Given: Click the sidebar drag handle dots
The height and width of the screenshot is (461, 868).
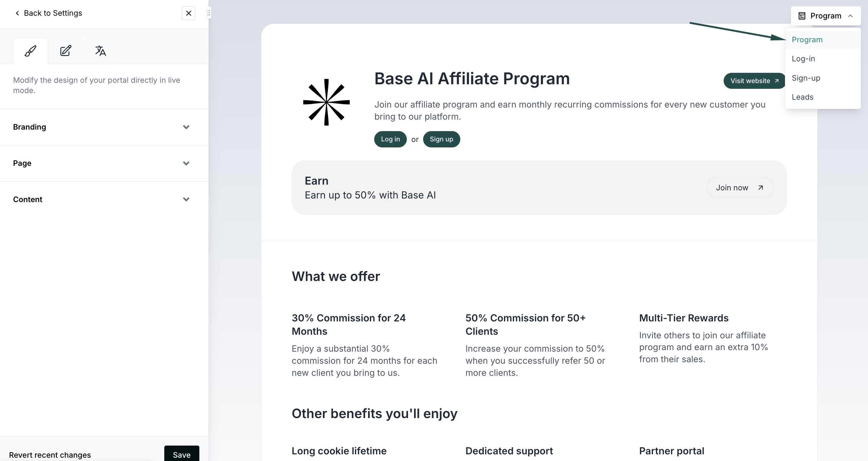Looking at the screenshot, I should [x=209, y=13].
